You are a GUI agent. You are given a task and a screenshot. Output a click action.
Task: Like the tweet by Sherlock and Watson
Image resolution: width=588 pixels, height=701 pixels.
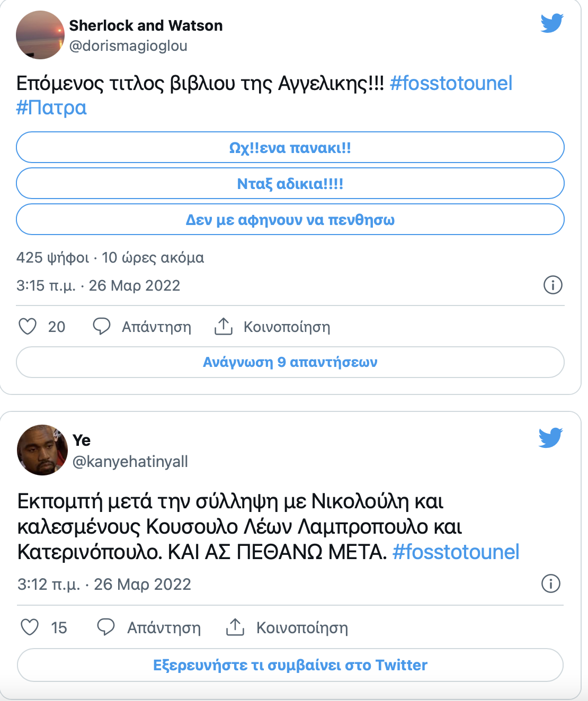(x=29, y=327)
